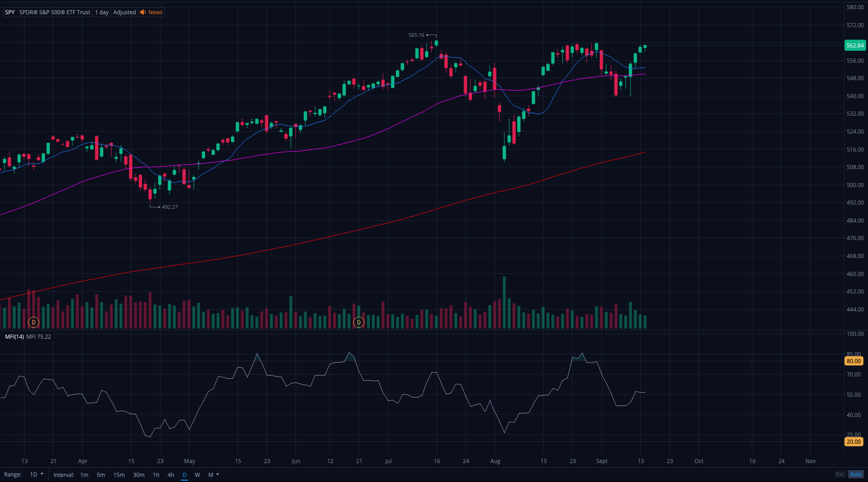Toggle the Auto scale button
Image resolution: width=868 pixels, height=482 pixels.
(x=856, y=474)
